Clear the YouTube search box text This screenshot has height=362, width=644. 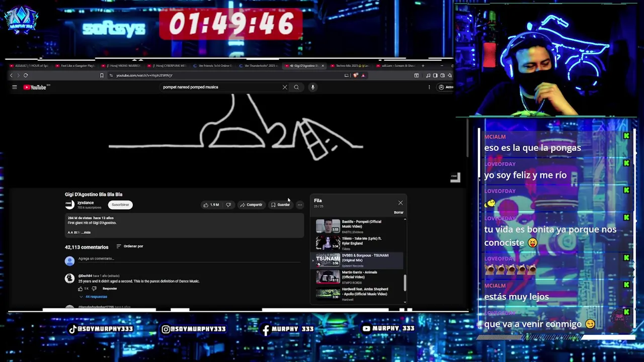(285, 87)
